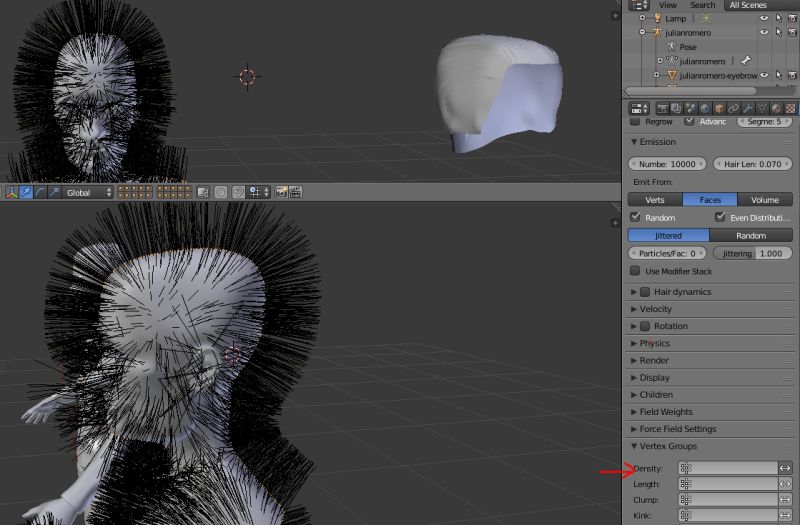800x525 pixels.
Task: Open the Material properties sphere icon
Action: tap(776, 108)
